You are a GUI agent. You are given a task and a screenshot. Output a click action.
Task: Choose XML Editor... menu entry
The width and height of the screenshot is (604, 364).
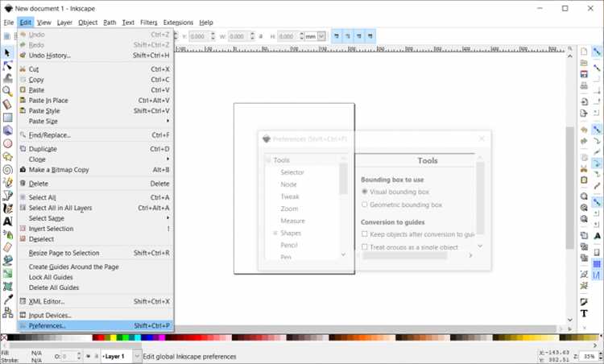95,301
